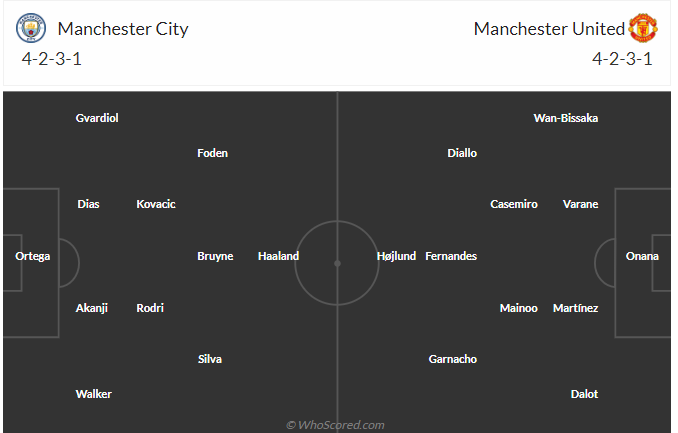Click Casemiro's player label
This screenshot has width=678, height=433.
514,204
